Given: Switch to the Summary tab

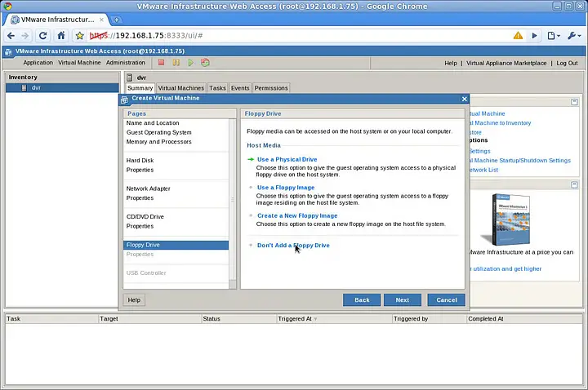Looking at the screenshot, I should (x=140, y=88).
